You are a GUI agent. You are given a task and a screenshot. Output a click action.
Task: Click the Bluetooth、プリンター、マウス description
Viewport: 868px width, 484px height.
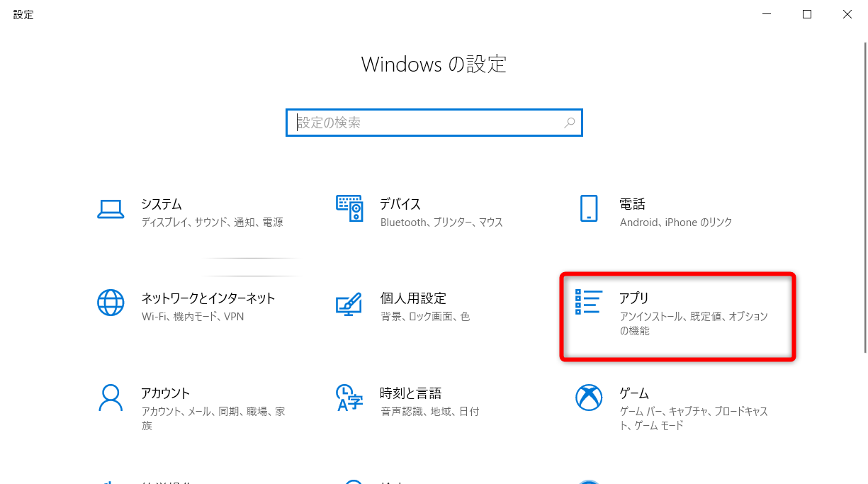(441, 223)
